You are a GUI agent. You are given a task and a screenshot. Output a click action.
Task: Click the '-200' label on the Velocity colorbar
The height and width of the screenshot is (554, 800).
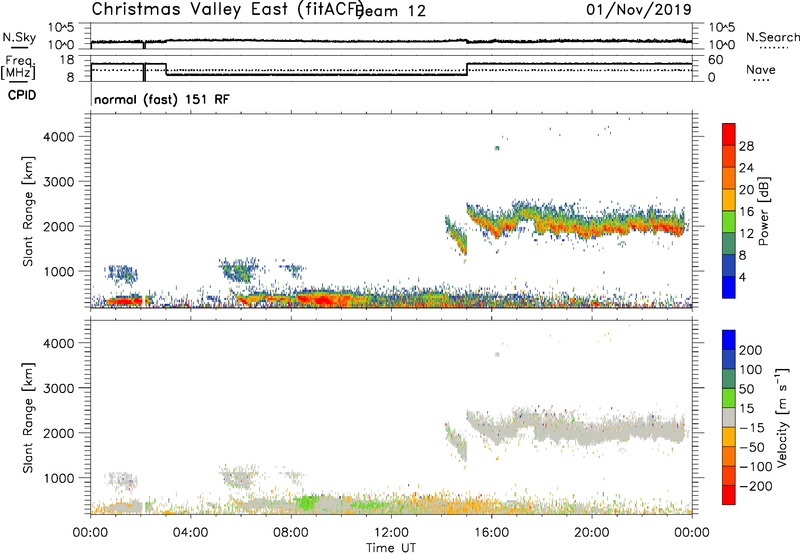point(755,486)
